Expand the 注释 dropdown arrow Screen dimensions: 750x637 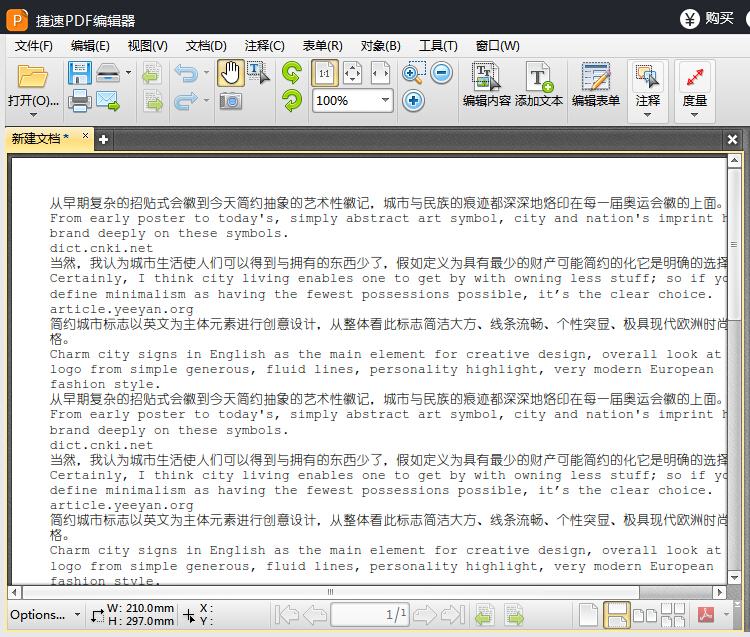tap(648, 115)
